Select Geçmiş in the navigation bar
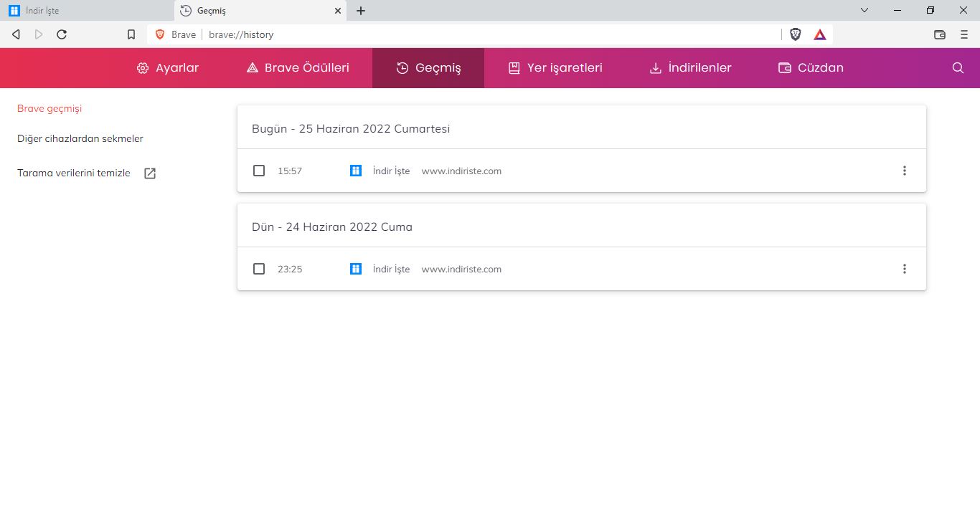 [428, 68]
